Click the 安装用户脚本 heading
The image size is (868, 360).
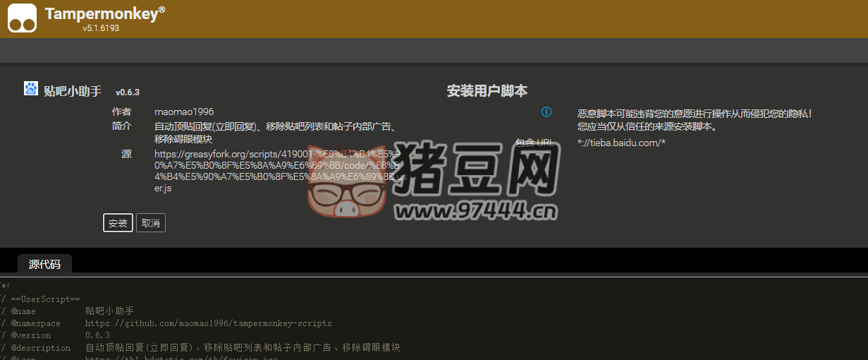(487, 91)
